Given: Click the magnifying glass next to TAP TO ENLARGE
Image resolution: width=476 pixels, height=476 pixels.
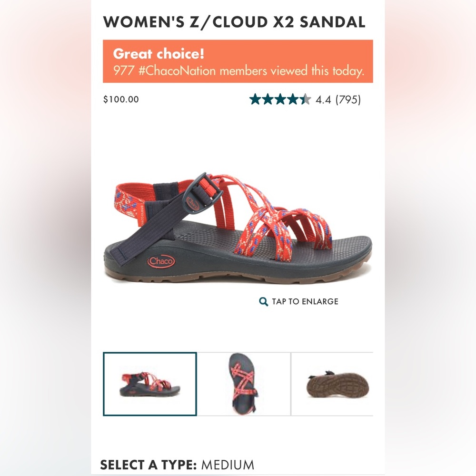Looking at the screenshot, I should coord(262,301).
